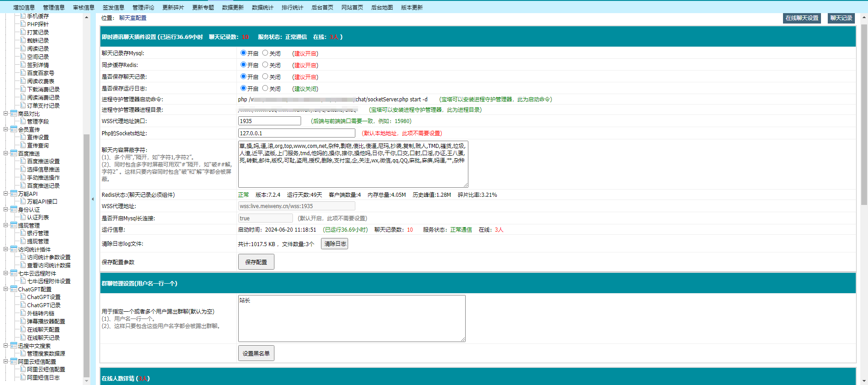Collapse the 百度推送 tree node
This screenshot has width=868, height=385.
pyautogui.click(x=6, y=153)
